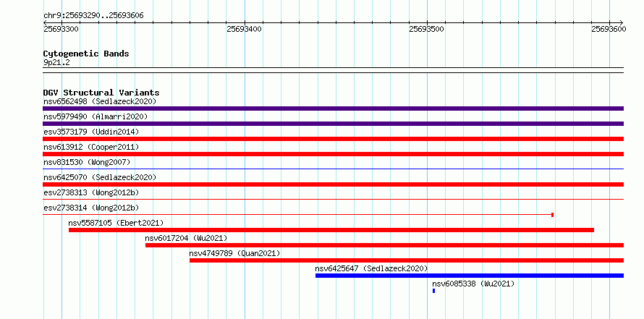
Task: Click the 9p21.2 cytogenetic band bar
Action: [x=333, y=70]
